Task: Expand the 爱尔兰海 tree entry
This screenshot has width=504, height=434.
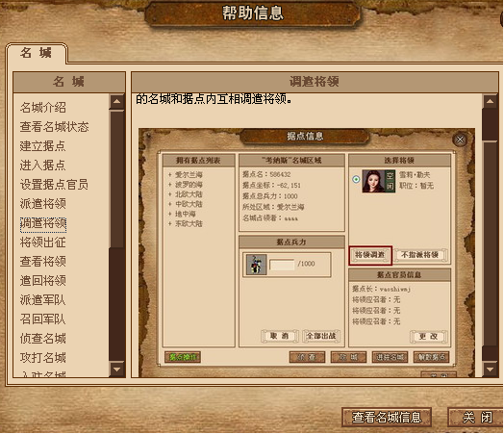Action: [169, 175]
